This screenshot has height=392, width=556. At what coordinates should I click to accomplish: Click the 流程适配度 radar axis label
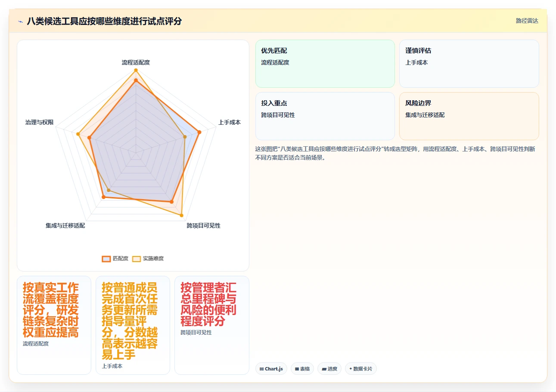(136, 62)
